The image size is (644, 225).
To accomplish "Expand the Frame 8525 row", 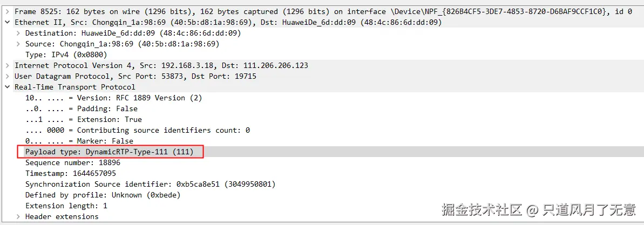I will pos(6,11).
